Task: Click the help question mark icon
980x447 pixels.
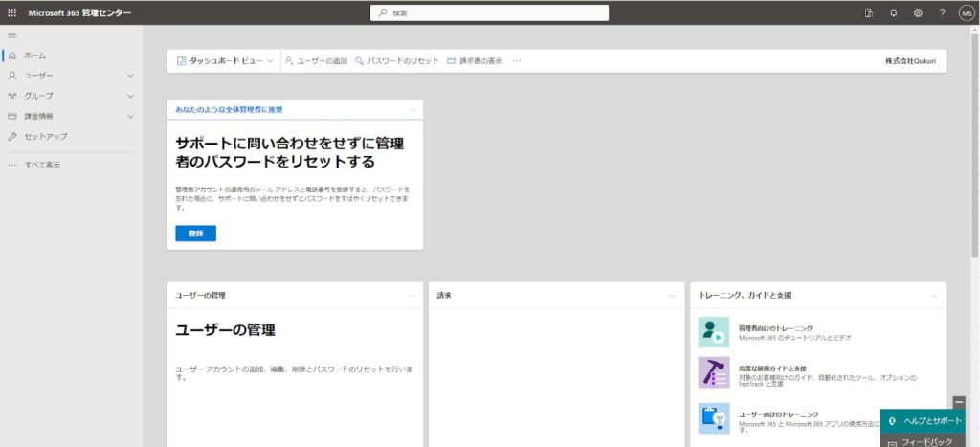Action: coord(942,12)
